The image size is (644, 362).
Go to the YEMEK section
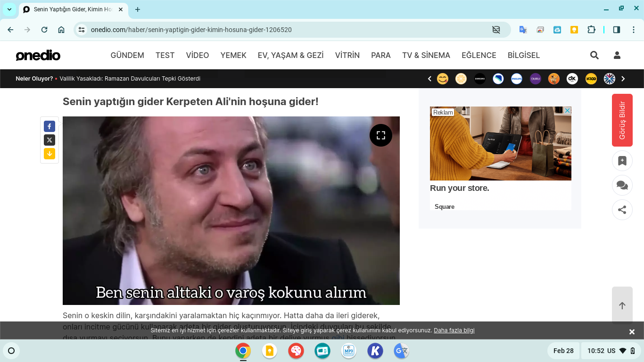(233, 55)
